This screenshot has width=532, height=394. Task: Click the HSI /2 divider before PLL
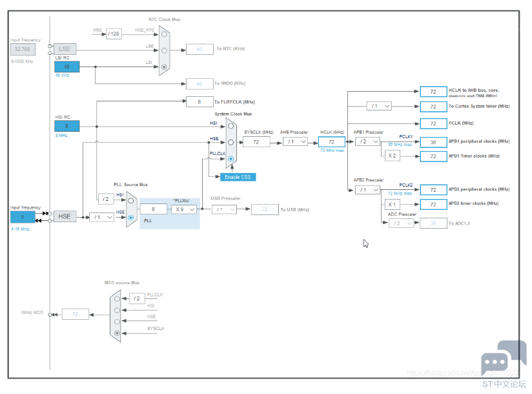(x=105, y=199)
